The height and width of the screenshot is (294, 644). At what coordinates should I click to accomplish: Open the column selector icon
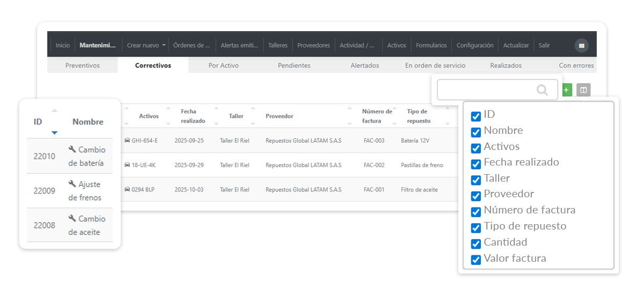point(583,90)
